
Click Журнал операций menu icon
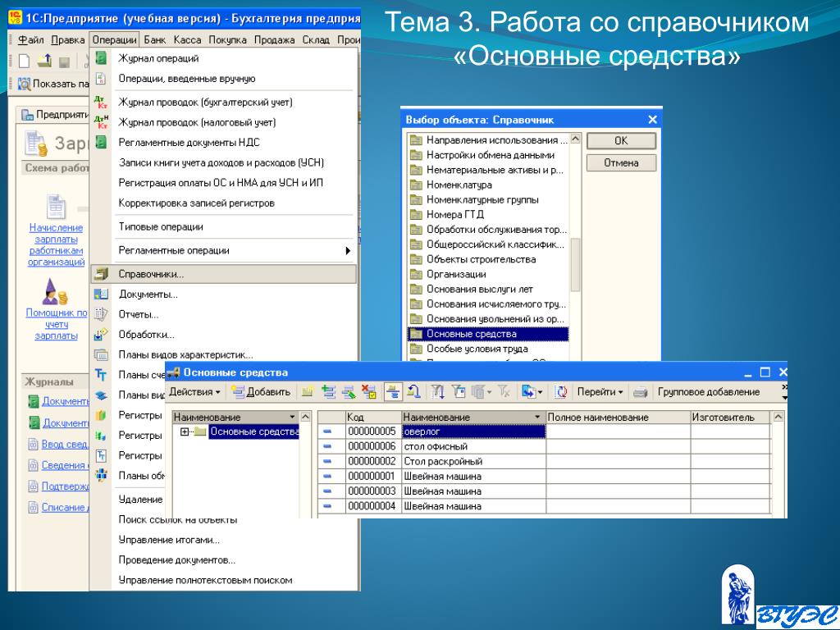[x=101, y=58]
